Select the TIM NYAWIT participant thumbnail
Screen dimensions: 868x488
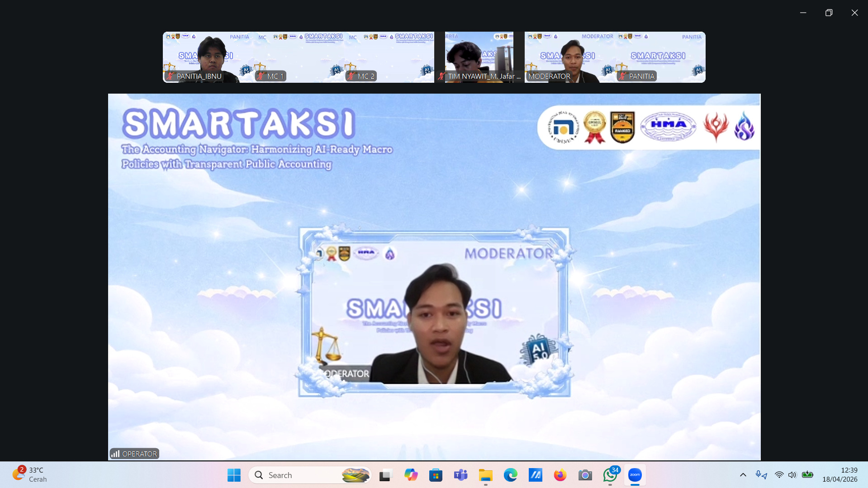pyautogui.click(x=479, y=57)
